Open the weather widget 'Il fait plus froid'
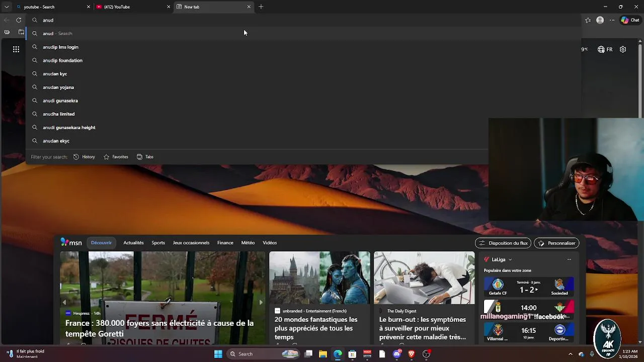This screenshot has width=644, height=362. [26, 354]
